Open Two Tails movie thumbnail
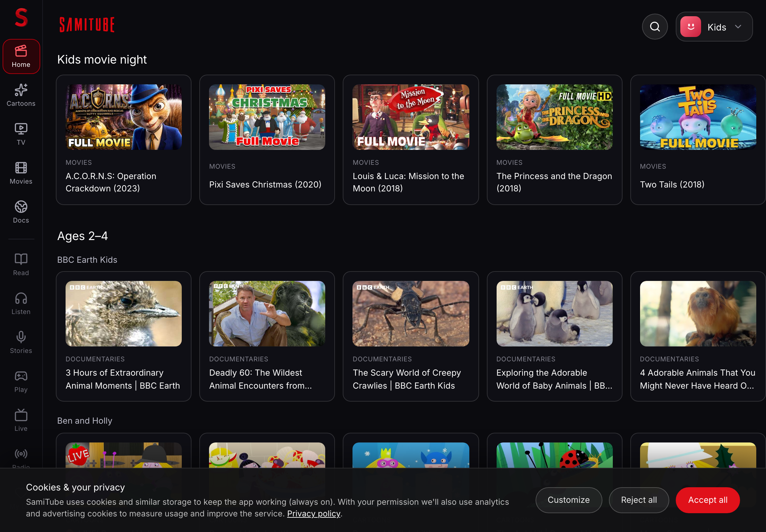Screen dimensions: 766x532 pos(698,117)
